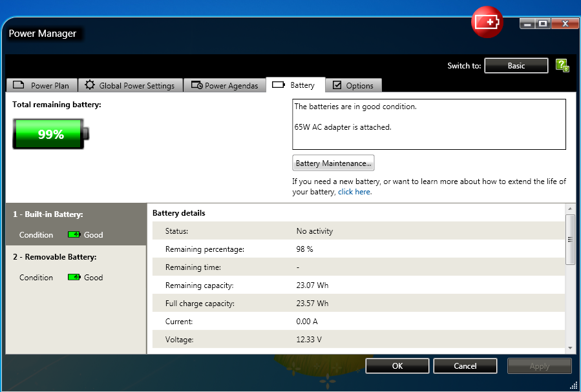This screenshot has width=581, height=392.
Task: Minimize the Power Manager window
Action: click(x=527, y=24)
